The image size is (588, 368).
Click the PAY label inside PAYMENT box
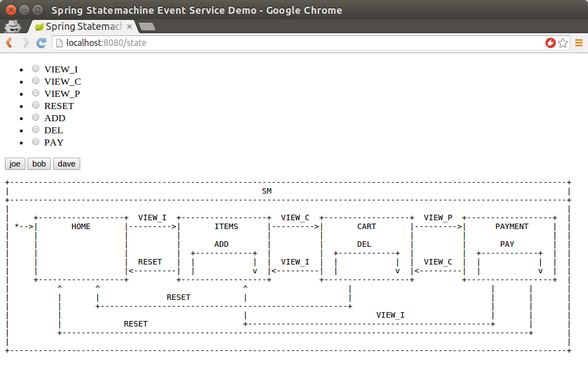coord(507,244)
